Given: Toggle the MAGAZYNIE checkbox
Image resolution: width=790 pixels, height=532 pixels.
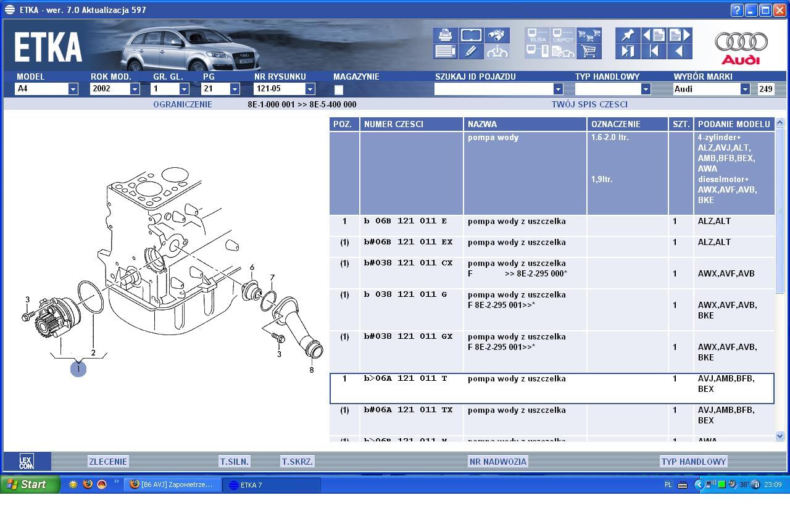Looking at the screenshot, I should (339, 89).
